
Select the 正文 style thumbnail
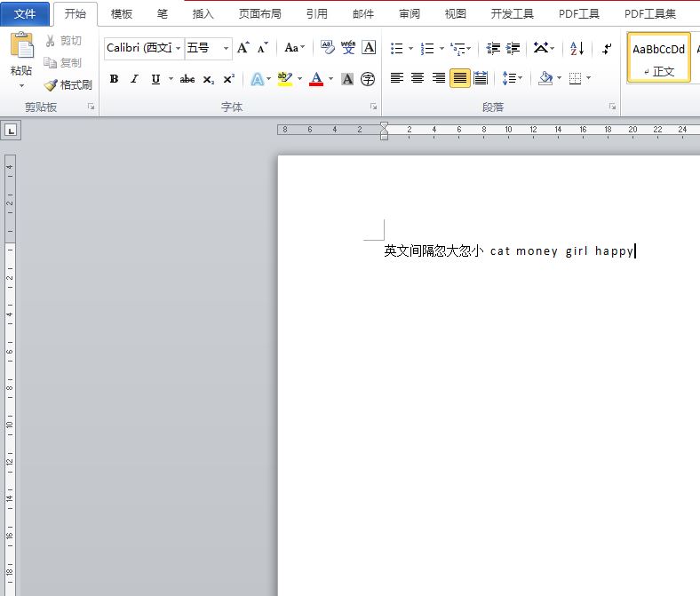(658, 58)
